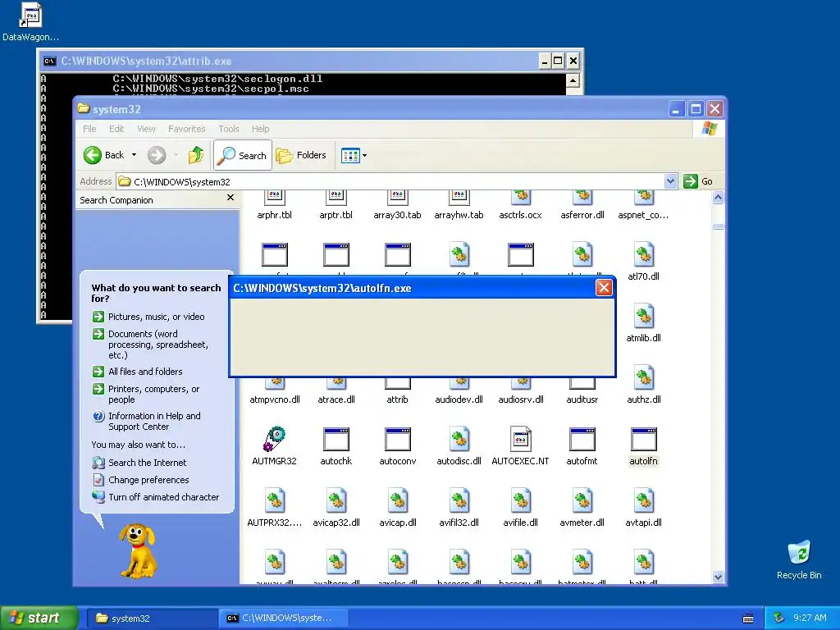
Task: Select the AUTOEXEC.NT file icon
Action: (520, 440)
